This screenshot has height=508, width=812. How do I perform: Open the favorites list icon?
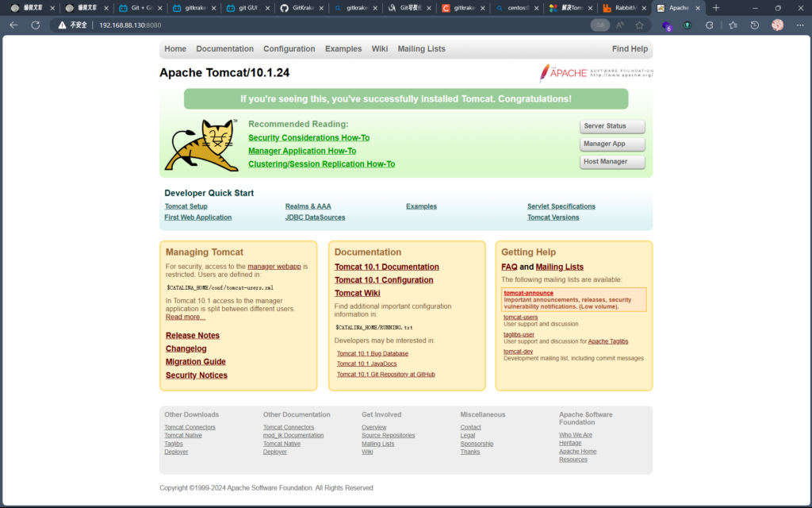[733, 25]
